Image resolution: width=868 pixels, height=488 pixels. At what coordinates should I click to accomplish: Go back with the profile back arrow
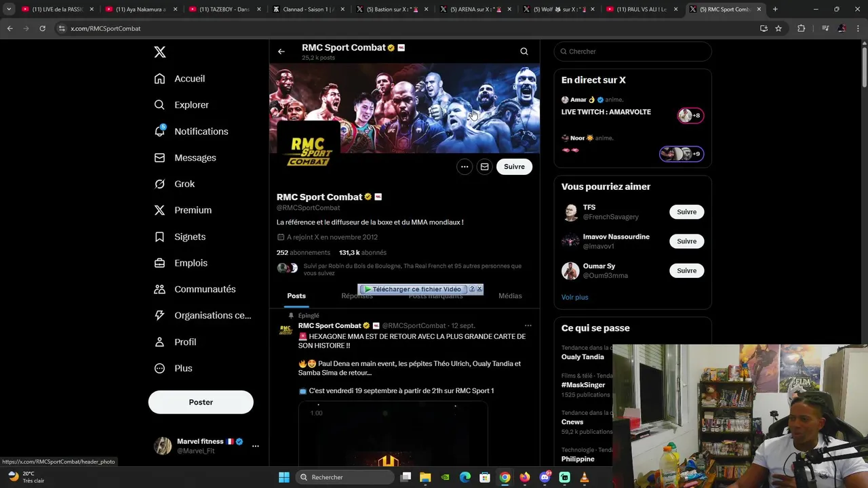281,52
